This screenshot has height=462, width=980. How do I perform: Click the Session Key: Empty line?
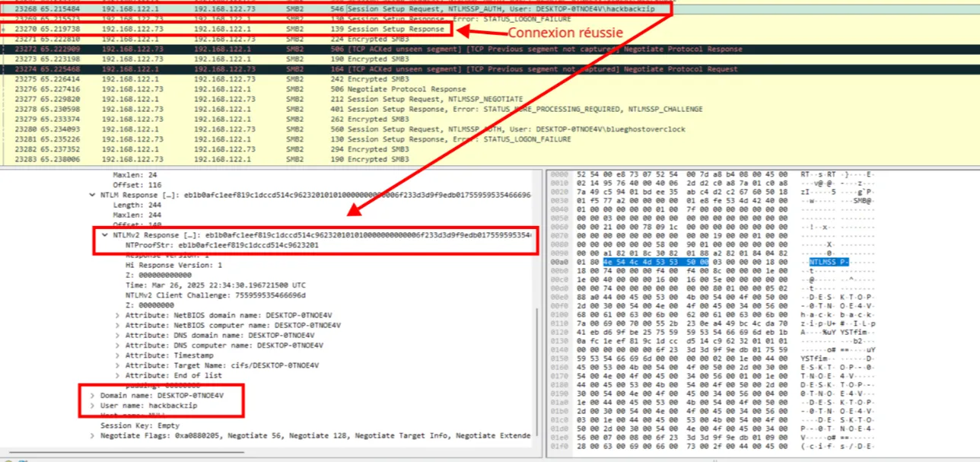coord(140,425)
